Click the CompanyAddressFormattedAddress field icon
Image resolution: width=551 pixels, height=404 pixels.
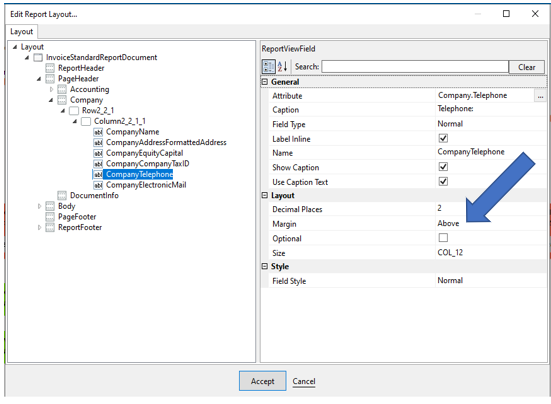(x=98, y=143)
